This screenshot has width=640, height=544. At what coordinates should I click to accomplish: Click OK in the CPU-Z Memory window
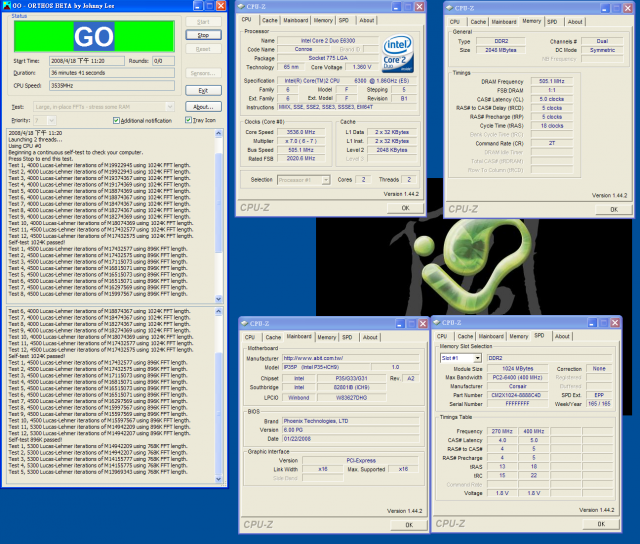coord(613,209)
